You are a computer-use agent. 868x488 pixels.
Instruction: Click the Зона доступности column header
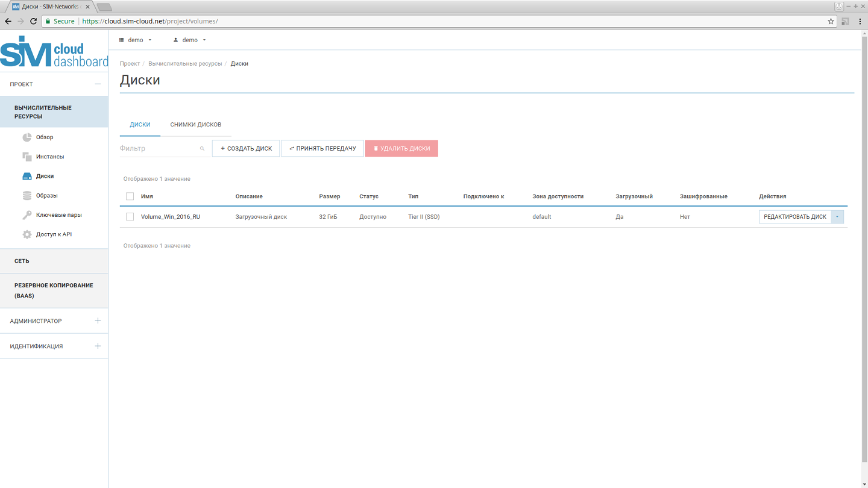[x=558, y=196]
